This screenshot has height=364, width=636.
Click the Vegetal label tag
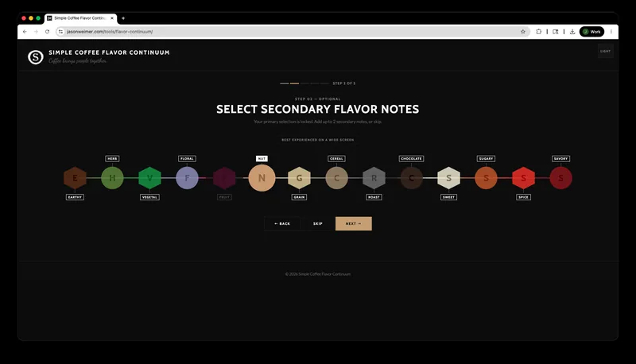coord(149,197)
